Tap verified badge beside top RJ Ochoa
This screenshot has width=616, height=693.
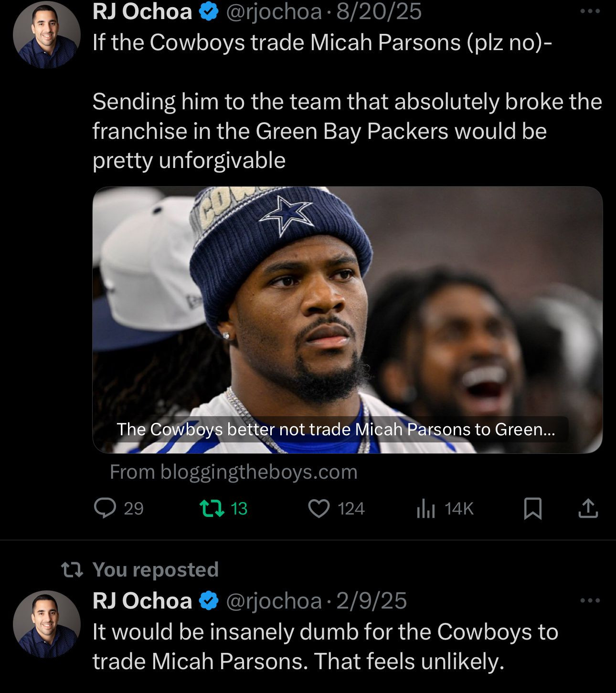pos(208,11)
